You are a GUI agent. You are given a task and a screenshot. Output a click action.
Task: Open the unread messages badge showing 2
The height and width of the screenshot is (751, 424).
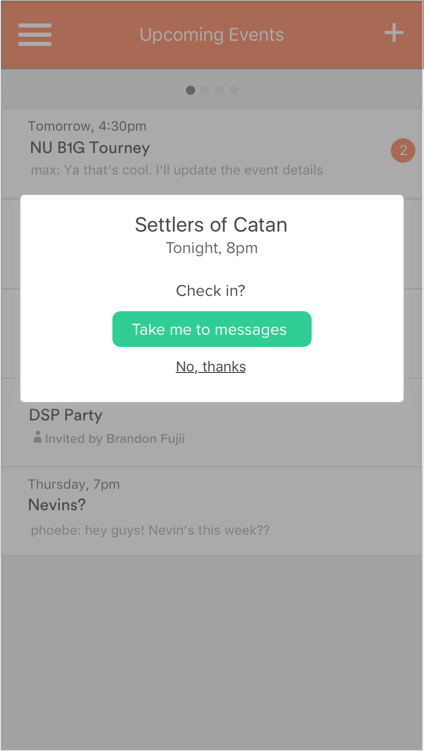point(403,151)
